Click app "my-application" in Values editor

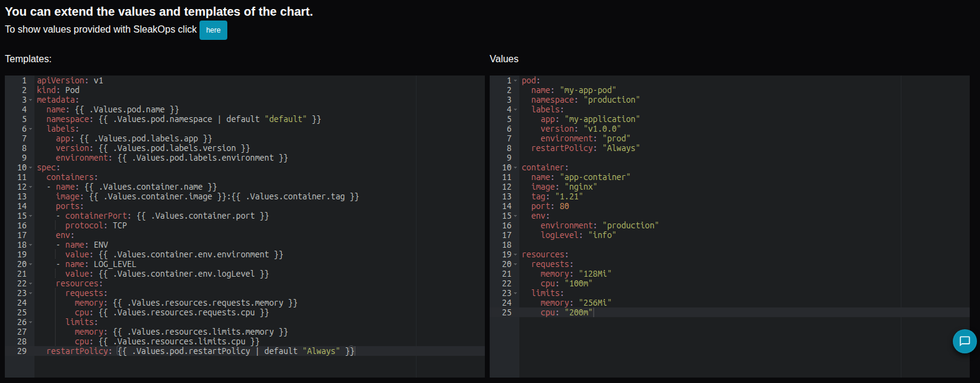point(590,119)
